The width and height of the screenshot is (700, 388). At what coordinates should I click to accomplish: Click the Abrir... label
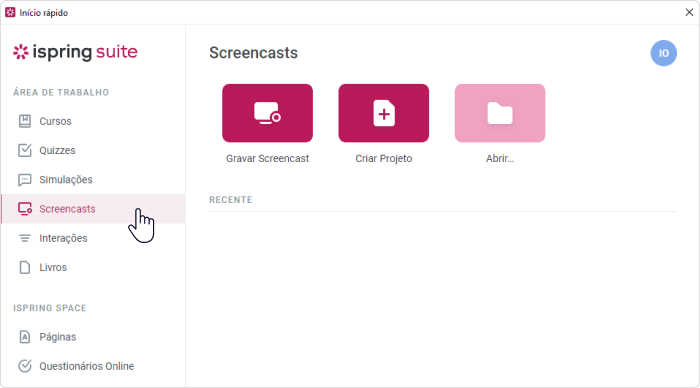[x=500, y=159]
